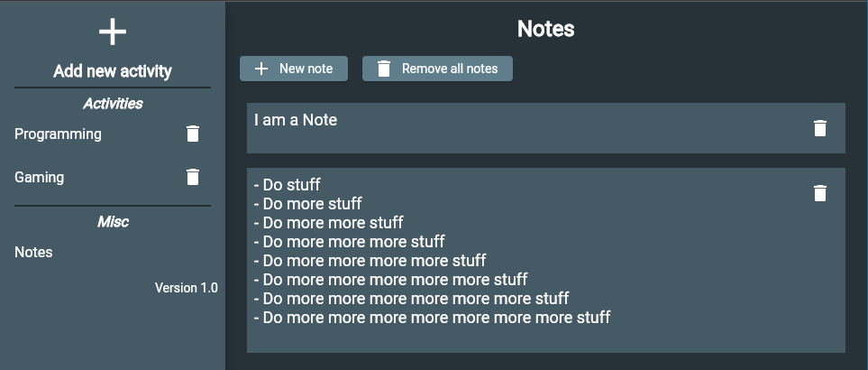Click the Notes page heading
This screenshot has width=868, height=370.
pos(546,29)
